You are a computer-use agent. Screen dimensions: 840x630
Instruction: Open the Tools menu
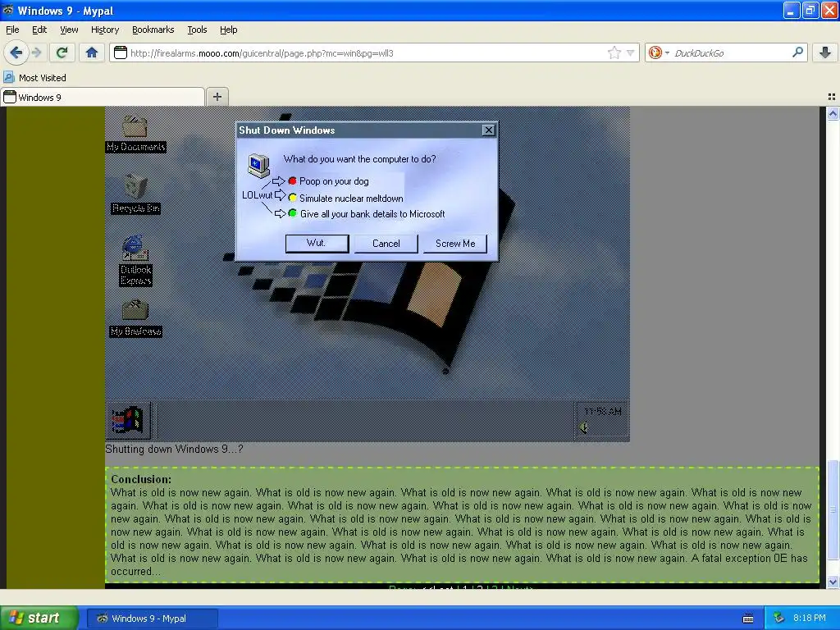[x=197, y=30]
